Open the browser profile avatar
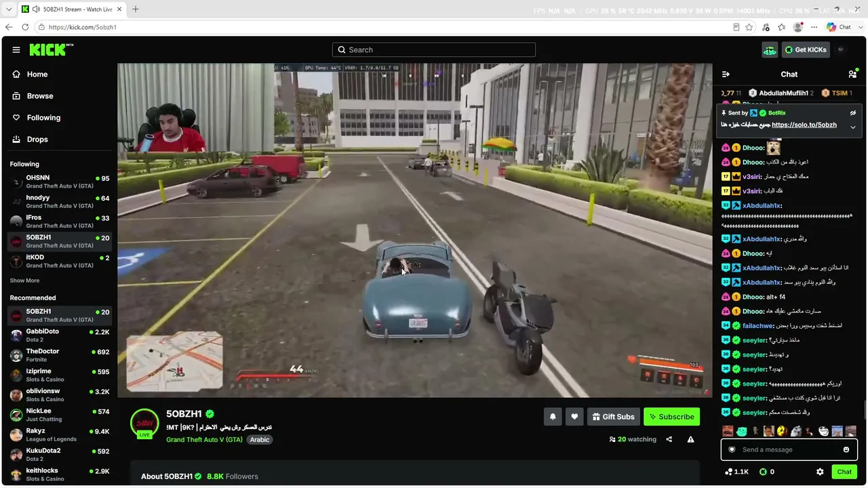Screen dimensions: 868x488 (798, 27)
